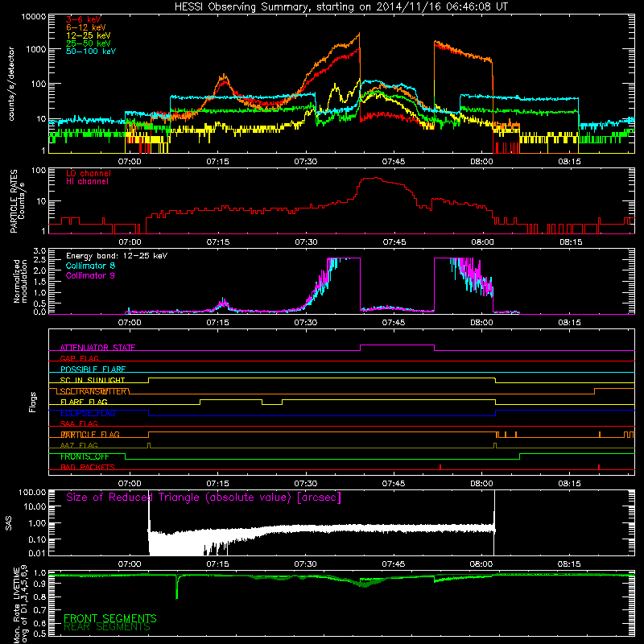Click the olive-colored FLAG label

[x=79, y=446]
